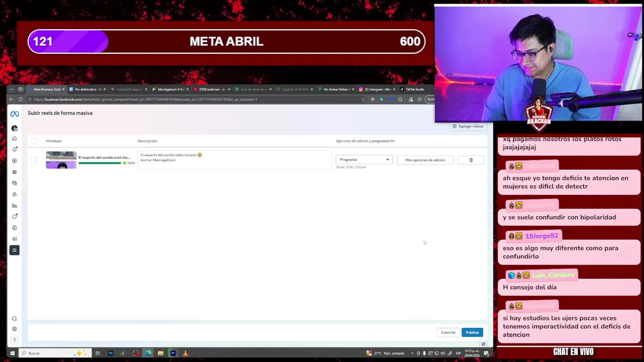Viewport: 644px width, 362px height.
Task: Open All tools hamburger icon in sidebar
Action: tap(15, 250)
